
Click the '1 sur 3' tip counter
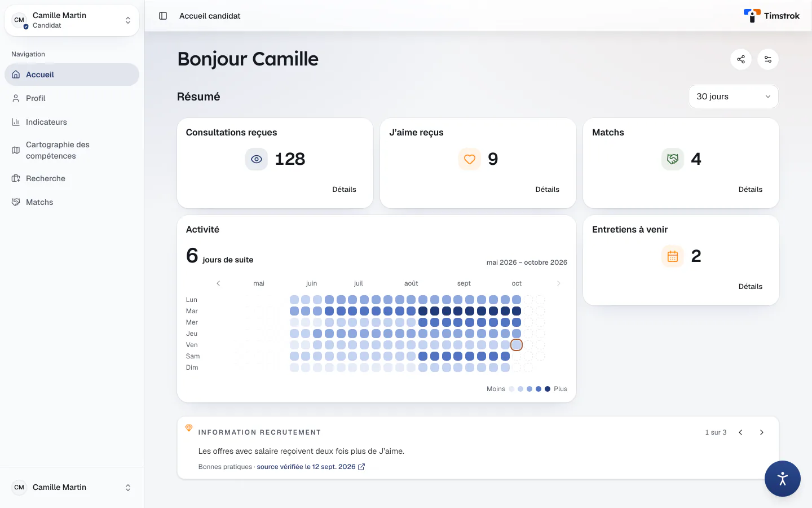716,432
